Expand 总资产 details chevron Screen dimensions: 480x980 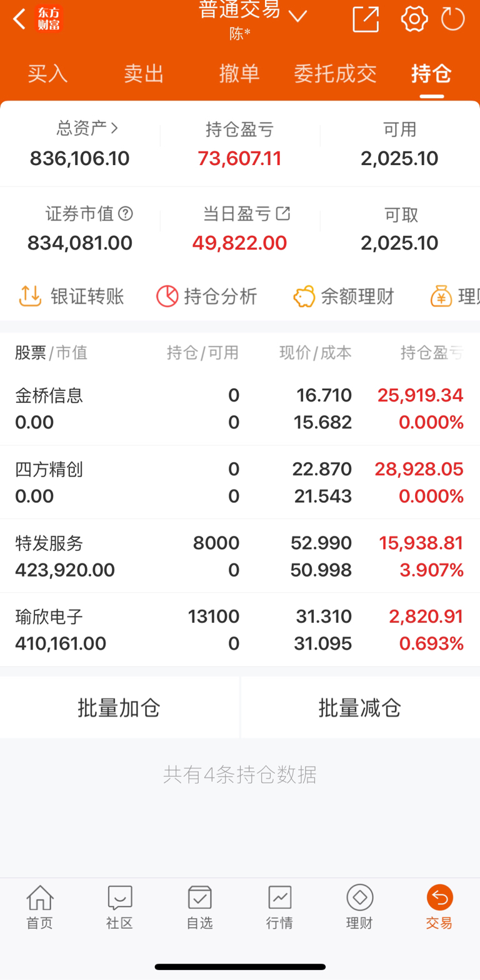point(114,128)
